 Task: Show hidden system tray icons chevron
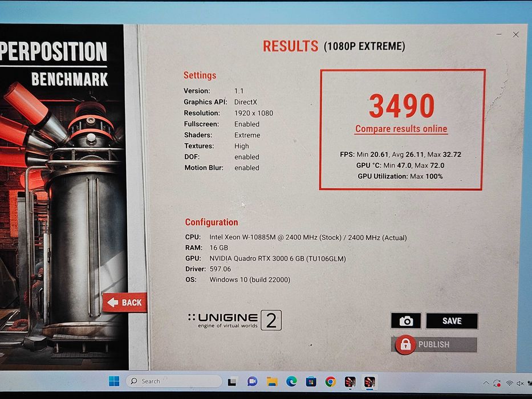tap(486, 383)
